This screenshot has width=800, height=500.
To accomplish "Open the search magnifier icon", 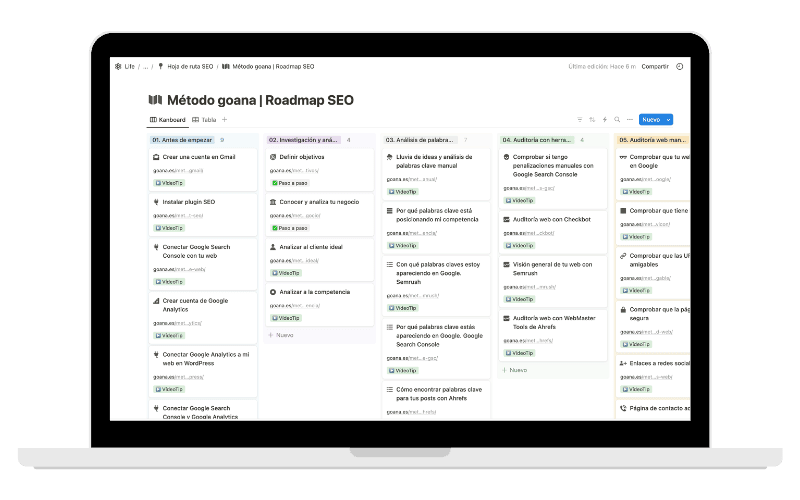I will pos(617,119).
